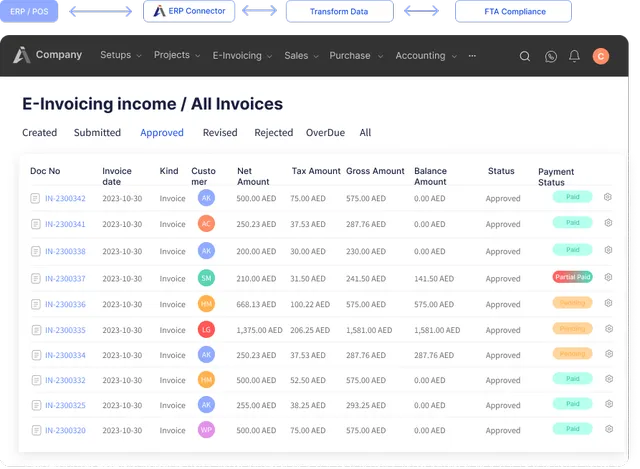Click the Company logo icon
Screen dimensions: 640x469
(x=21, y=55)
